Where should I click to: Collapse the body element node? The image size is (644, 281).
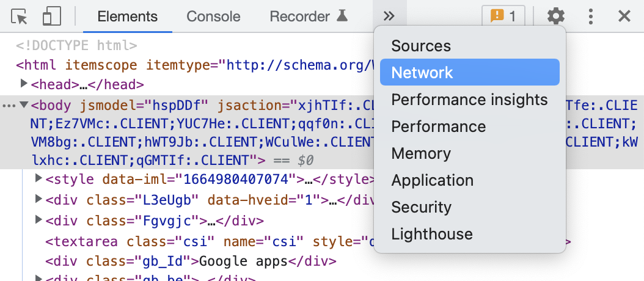click(24, 104)
